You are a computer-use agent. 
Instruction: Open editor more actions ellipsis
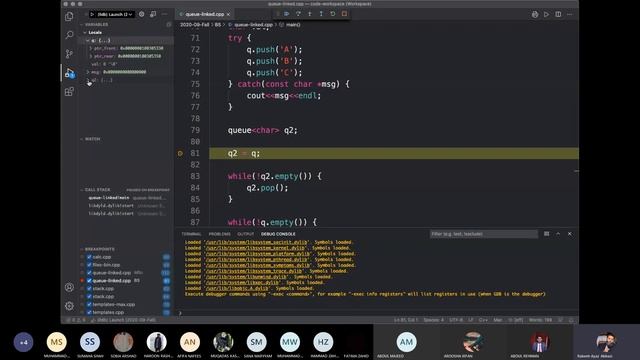coord(570,14)
